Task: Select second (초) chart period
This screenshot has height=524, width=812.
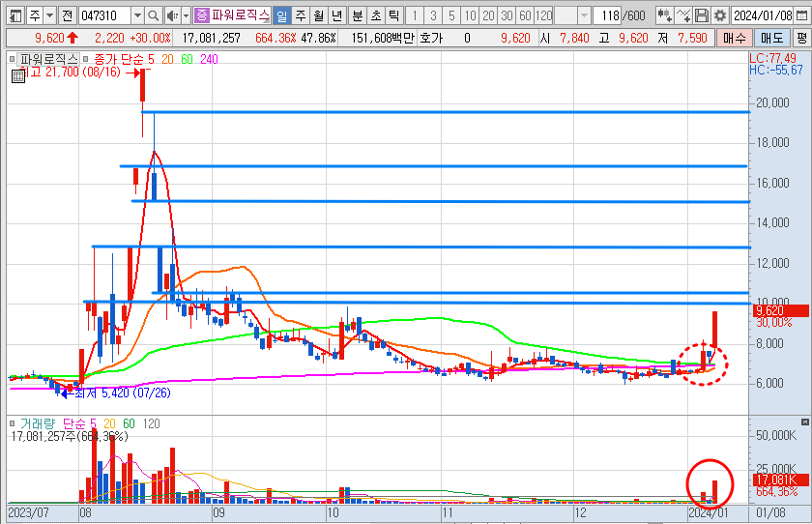Action: (375, 16)
